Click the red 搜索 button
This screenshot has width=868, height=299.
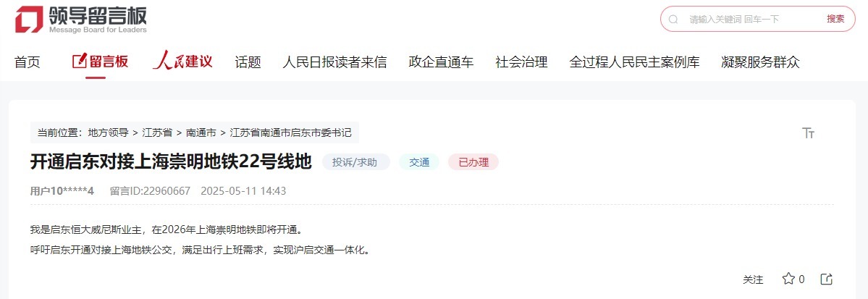835,19
